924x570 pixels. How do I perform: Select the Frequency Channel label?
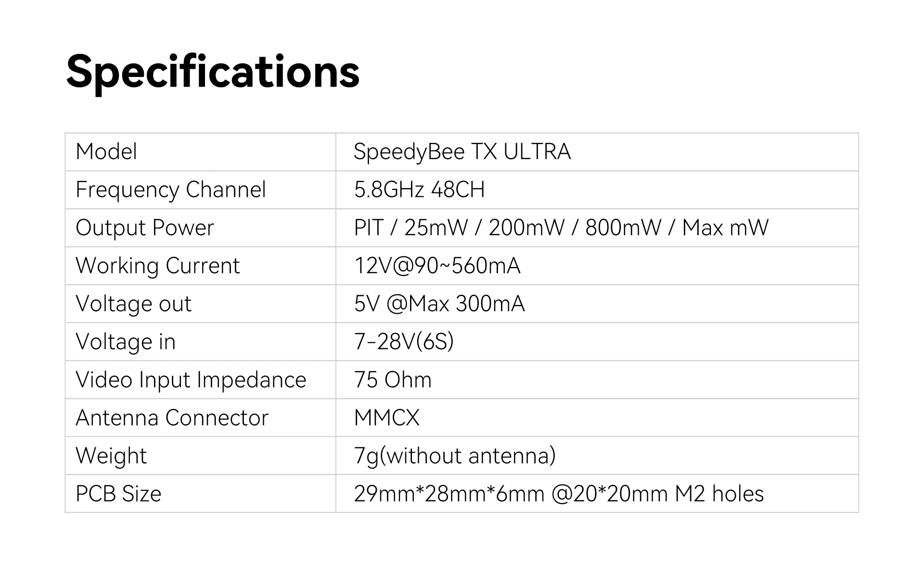tap(171, 190)
